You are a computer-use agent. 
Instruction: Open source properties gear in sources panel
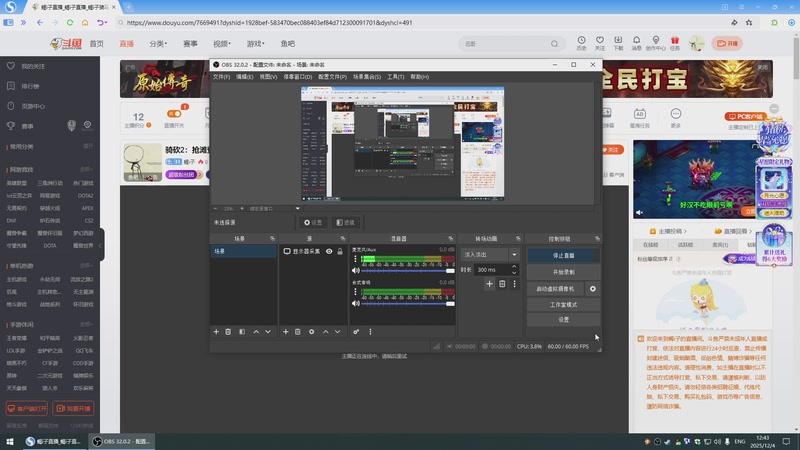(x=312, y=331)
